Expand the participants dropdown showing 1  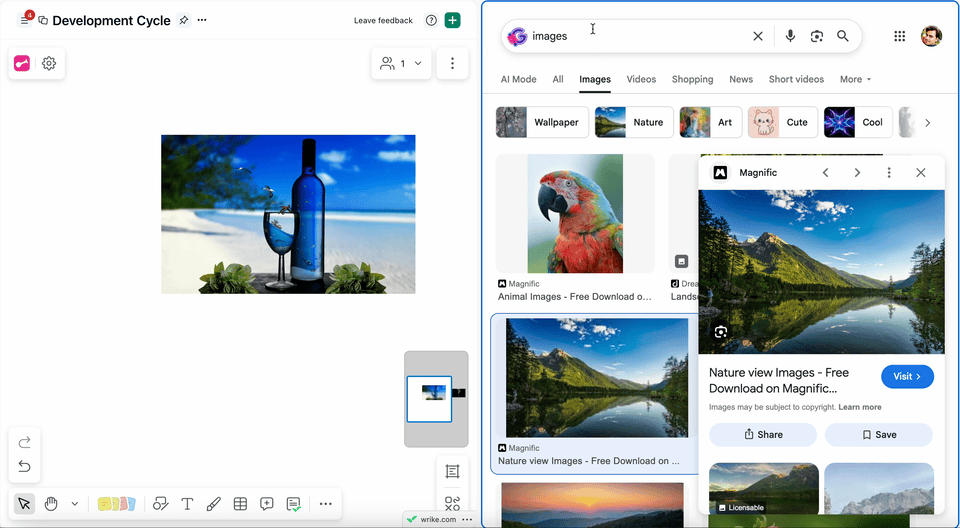(x=401, y=63)
